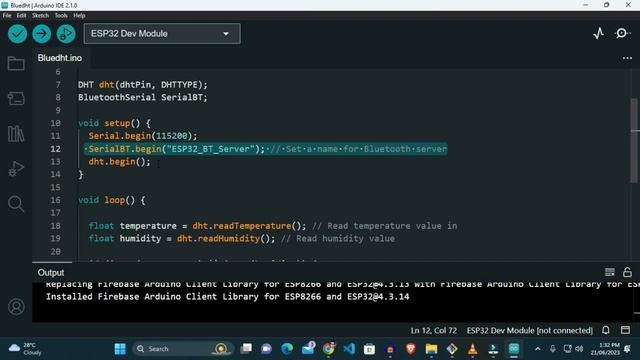The image size is (640, 360).
Task: Click the text Serial.begin(115200);
Action: pos(142,136)
